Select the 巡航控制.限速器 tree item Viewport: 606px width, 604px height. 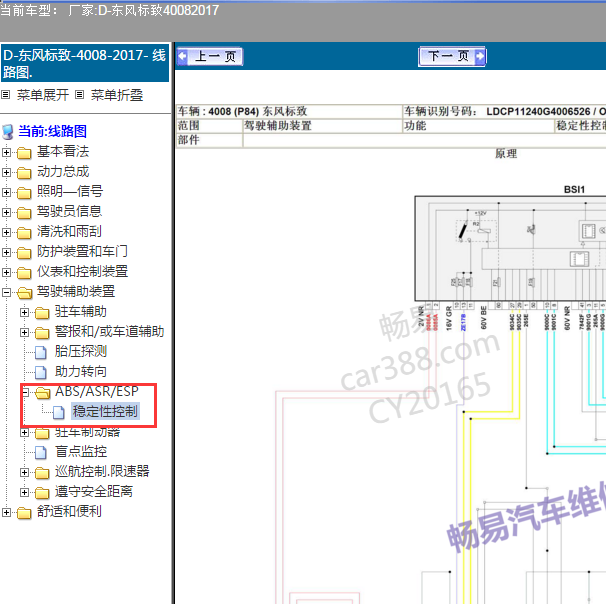[x=102, y=471]
